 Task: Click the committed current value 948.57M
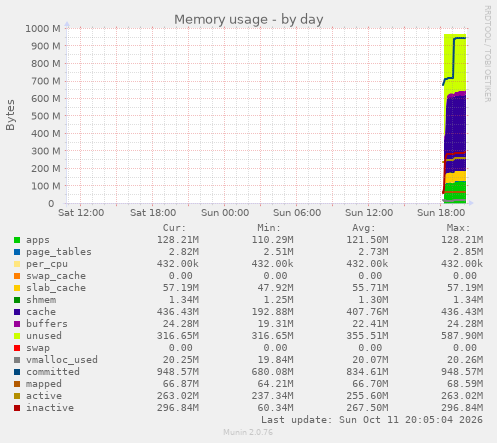178,372
